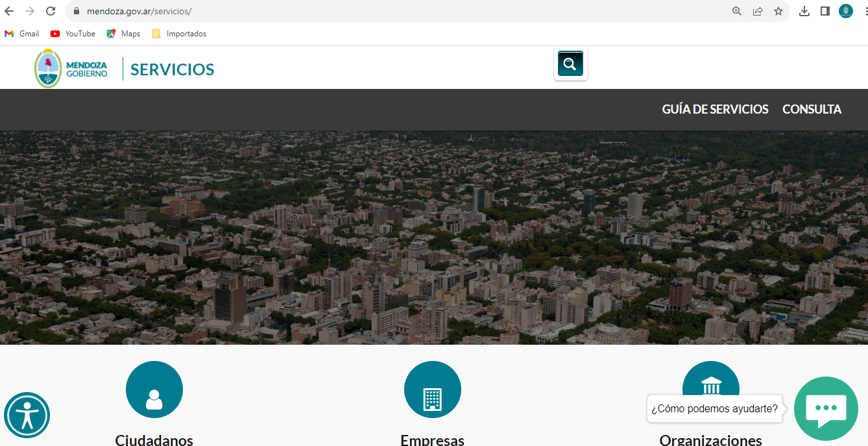Open the Gmail bookmark
868x446 pixels.
[22, 34]
